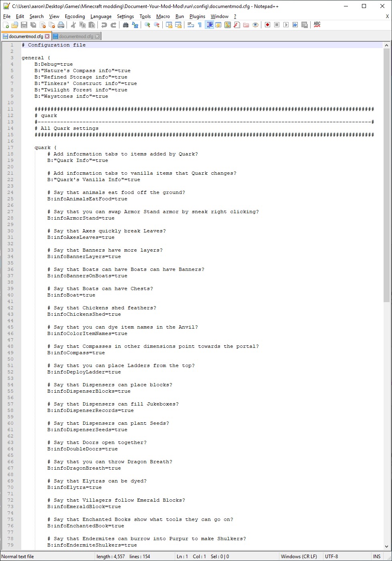Close the active documentmod.cfg tab
Viewport: 392px width, 561px height.
(x=47, y=36)
